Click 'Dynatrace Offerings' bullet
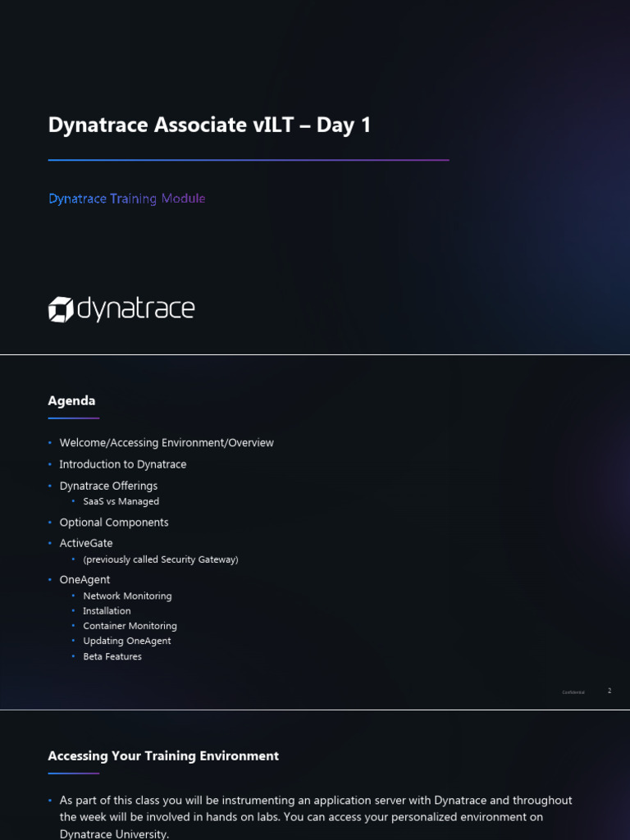The image size is (630, 840). tap(108, 486)
